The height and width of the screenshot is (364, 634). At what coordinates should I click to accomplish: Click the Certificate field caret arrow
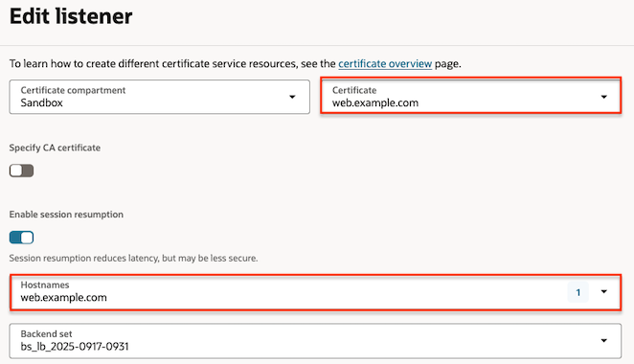coord(604,97)
